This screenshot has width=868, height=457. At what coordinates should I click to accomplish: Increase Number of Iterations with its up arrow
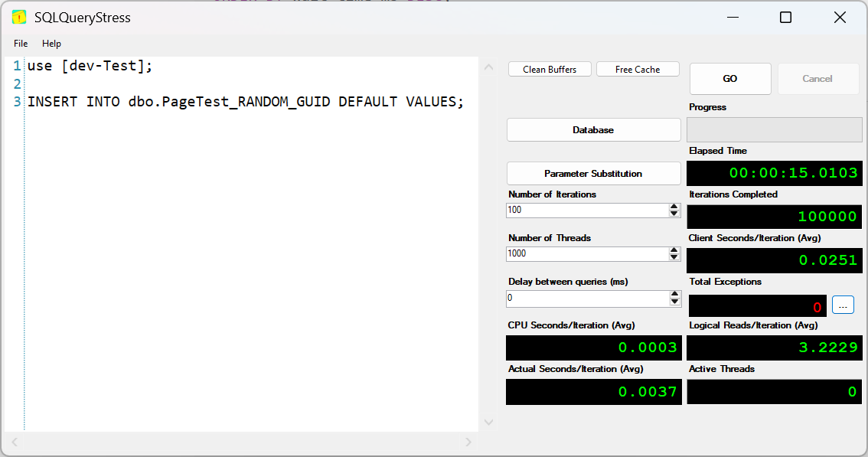click(x=674, y=206)
